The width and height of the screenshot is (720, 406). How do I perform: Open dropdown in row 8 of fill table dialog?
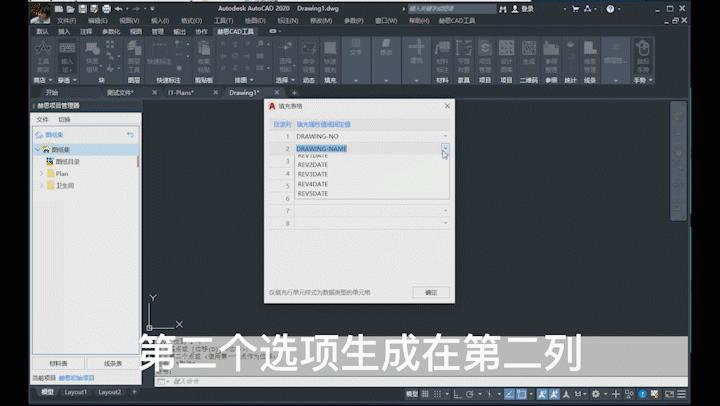[445, 223]
